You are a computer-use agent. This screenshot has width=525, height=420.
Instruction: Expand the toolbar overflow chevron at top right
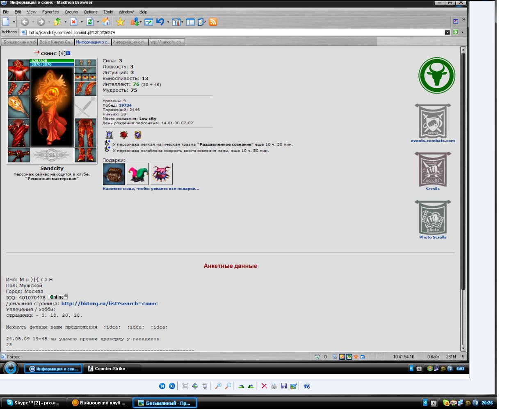[464, 19]
